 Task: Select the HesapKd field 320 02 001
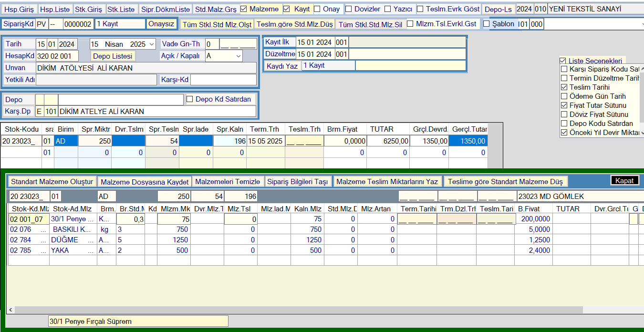57,56
